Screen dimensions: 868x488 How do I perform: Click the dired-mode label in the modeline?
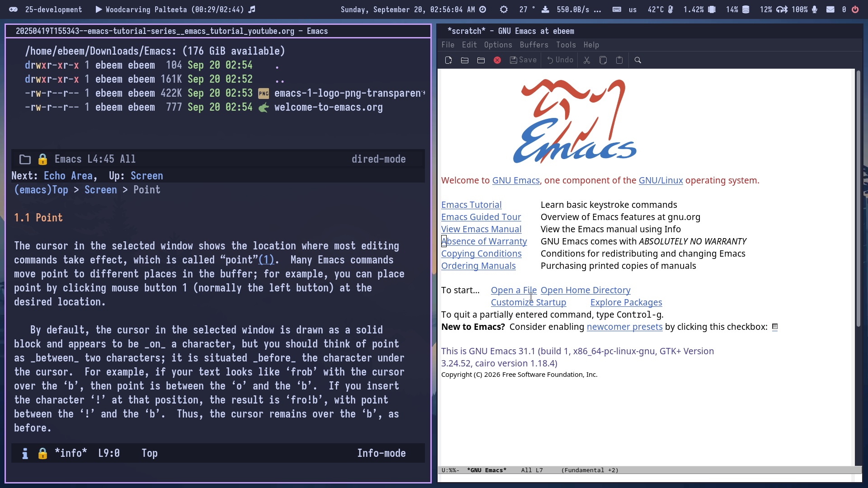pyautogui.click(x=379, y=160)
